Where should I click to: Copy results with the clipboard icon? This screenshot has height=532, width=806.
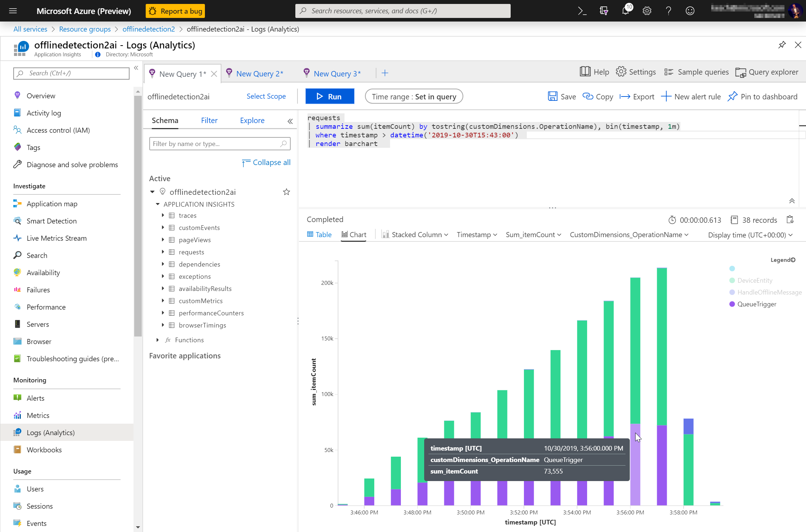coord(790,220)
